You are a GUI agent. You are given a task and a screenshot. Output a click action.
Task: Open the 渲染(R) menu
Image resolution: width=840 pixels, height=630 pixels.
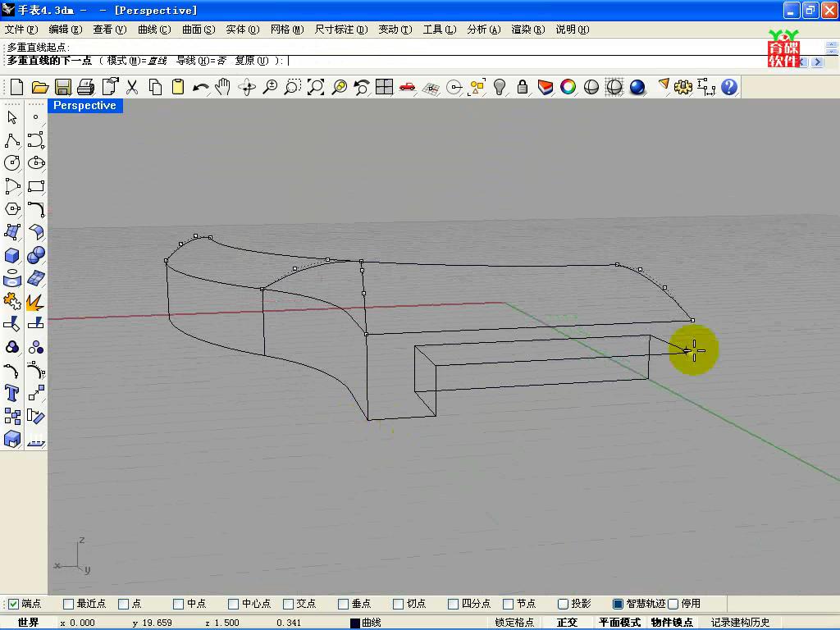click(527, 30)
